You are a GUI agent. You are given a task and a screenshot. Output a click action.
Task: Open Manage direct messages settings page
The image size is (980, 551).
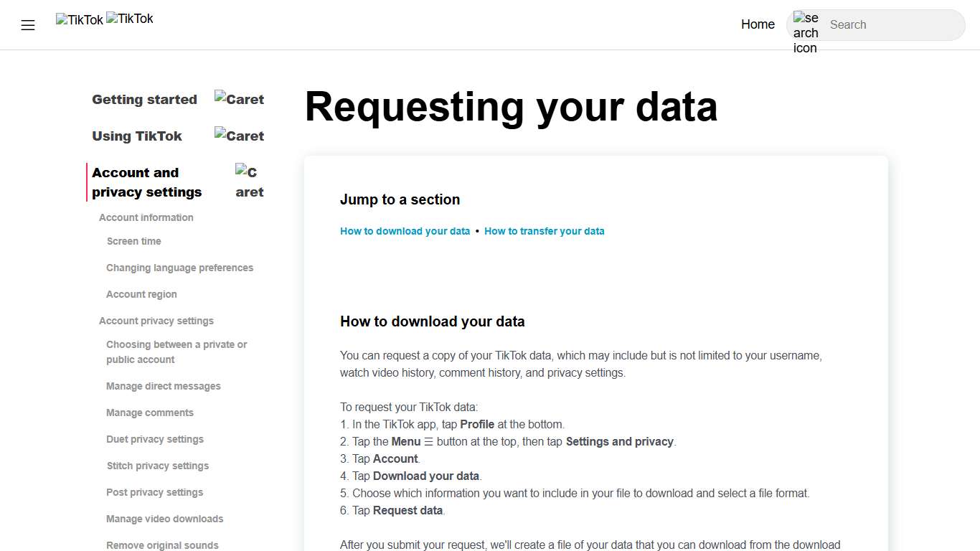tap(163, 386)
